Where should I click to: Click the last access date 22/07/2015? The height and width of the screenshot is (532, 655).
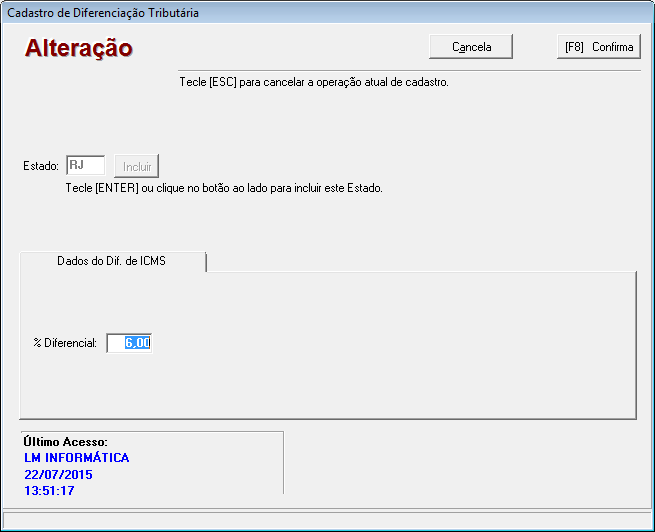(x=58, y=474)
